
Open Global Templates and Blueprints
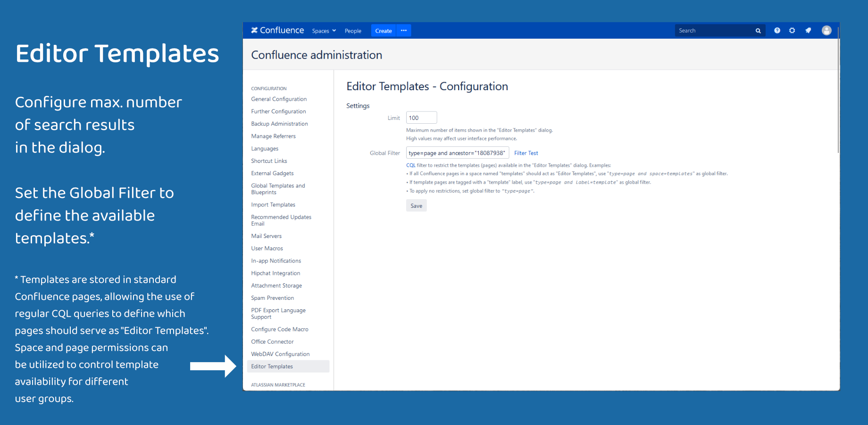(x=278, y=189)
